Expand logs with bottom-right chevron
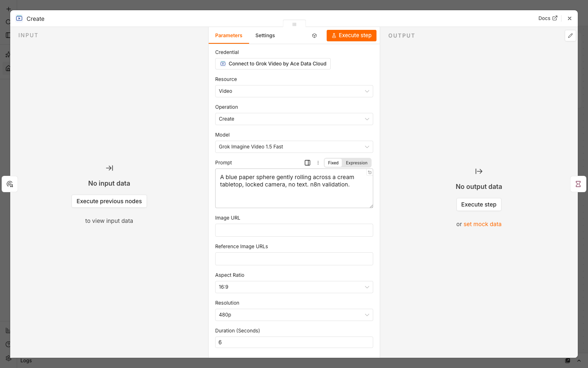Viewport: 588px width, 368px height. (579, 361)
